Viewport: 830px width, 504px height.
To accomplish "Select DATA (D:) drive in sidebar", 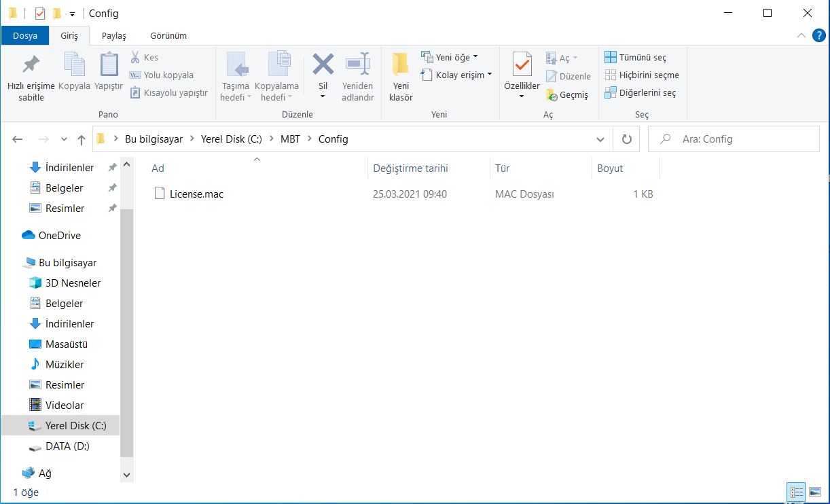I will coord(67,446).
